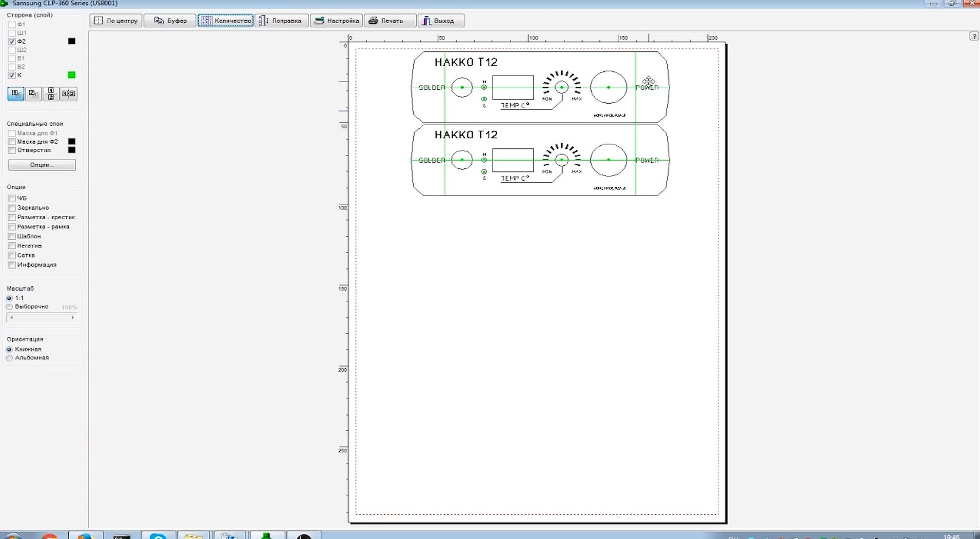Enable the Негатив option

12,245
